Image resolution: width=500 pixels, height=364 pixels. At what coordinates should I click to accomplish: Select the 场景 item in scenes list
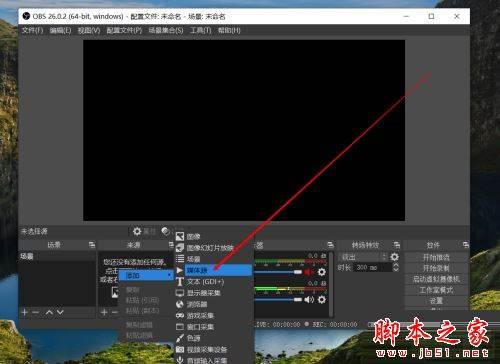57,256
